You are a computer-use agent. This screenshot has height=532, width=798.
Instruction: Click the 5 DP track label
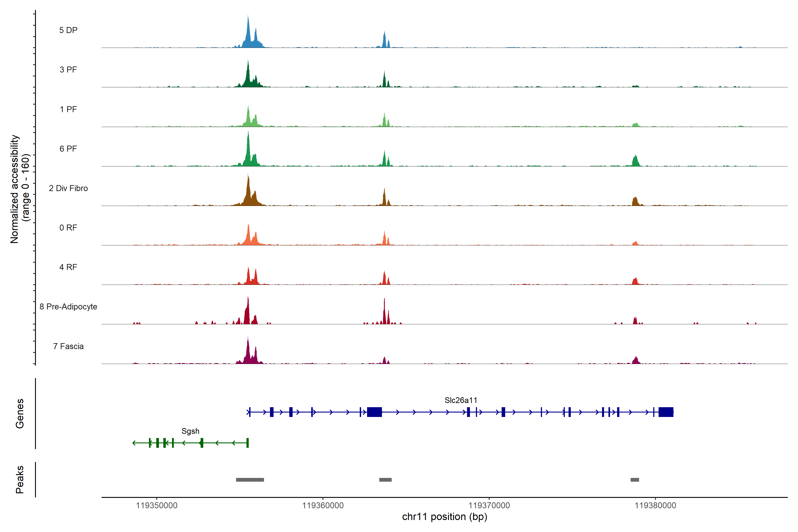click(68, 30)
